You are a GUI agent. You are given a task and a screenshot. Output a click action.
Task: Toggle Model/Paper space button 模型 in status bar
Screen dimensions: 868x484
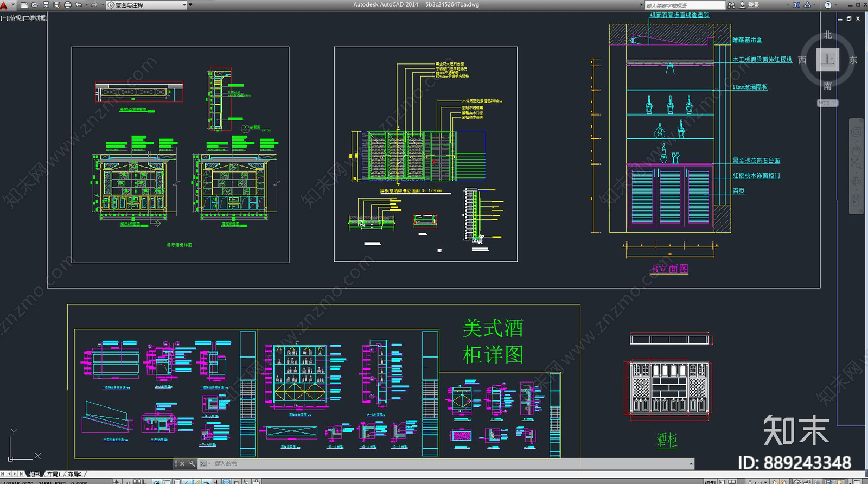[x=711, y=481]
